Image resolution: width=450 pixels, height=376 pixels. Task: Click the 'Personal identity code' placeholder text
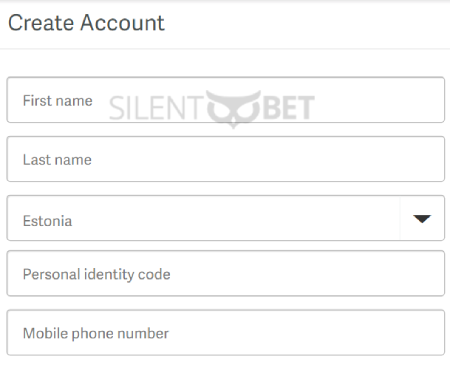[x=97, y=274]
